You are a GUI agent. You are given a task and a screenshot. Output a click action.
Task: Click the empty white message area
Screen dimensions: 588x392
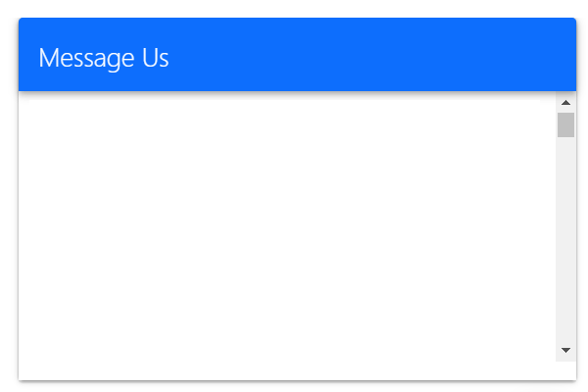coord(287,226)
